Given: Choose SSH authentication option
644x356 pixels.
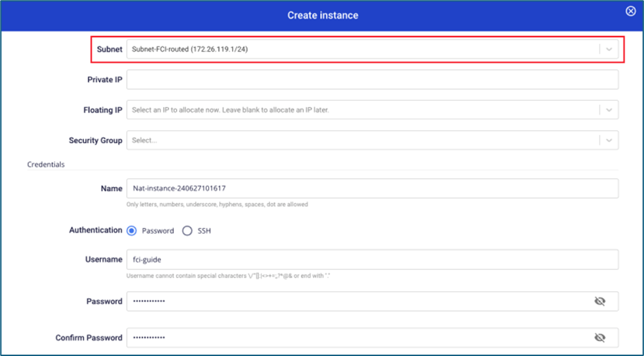Looking at the screenshot, I should [188, 231].
